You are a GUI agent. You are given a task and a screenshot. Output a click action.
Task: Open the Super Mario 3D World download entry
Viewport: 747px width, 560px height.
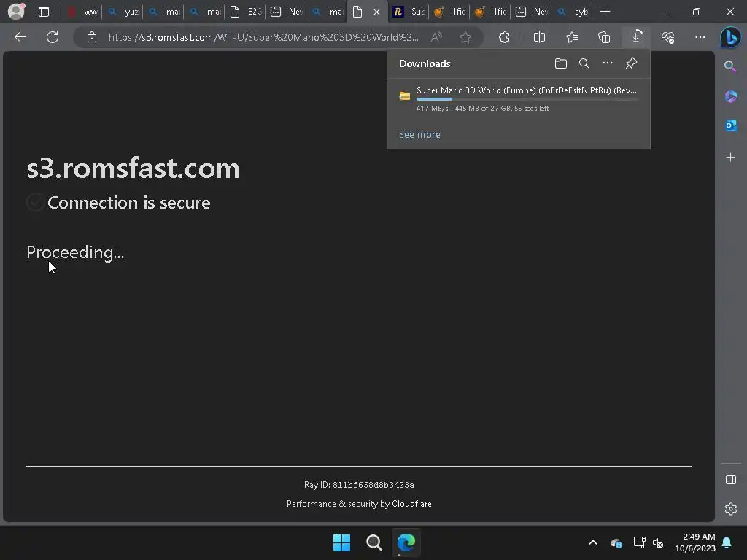519,98
